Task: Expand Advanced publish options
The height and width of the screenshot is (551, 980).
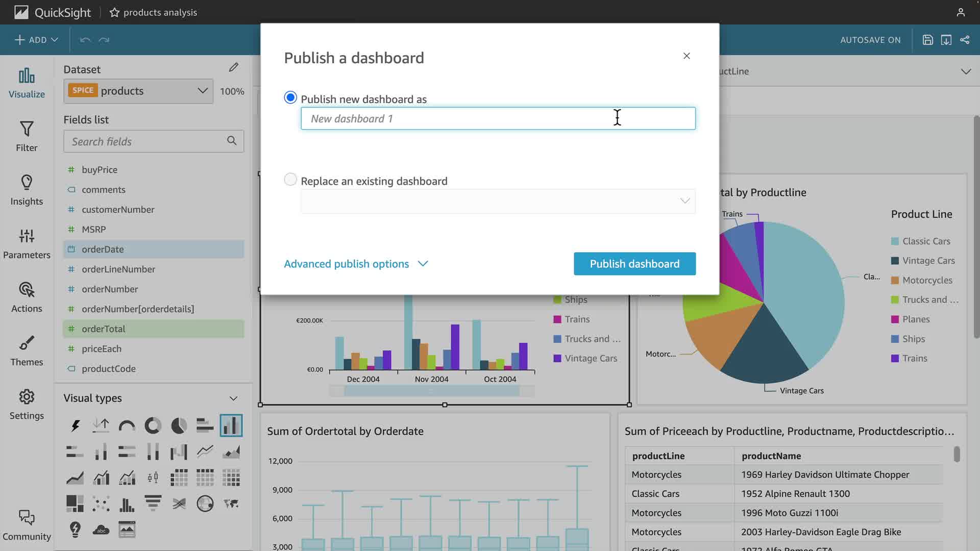Action: pos(356,264)
